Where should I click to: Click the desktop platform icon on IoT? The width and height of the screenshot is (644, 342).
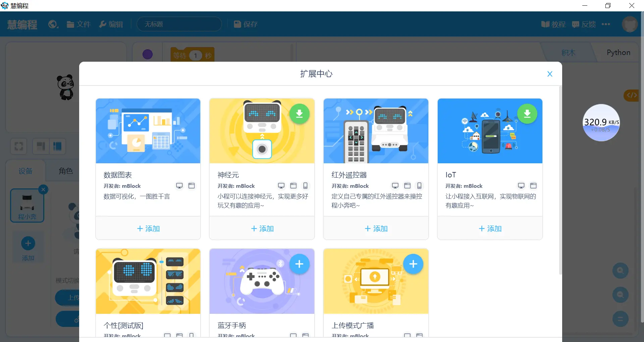[521, 186]
